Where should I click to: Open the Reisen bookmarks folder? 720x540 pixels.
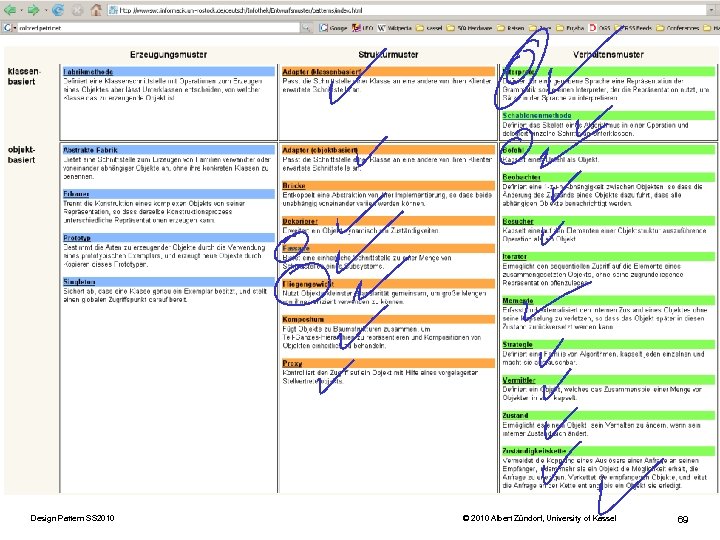point(511,28)
